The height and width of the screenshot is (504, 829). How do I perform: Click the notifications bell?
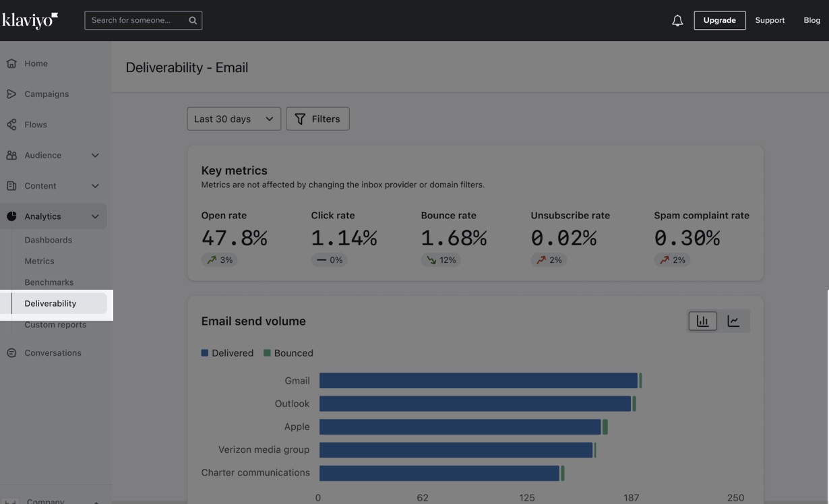[677, 20]
